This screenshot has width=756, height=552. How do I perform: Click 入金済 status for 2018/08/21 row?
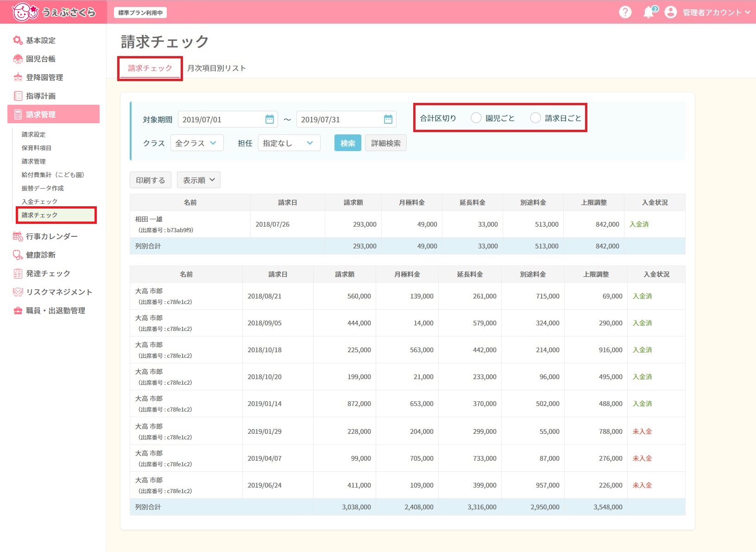(643, 296)
